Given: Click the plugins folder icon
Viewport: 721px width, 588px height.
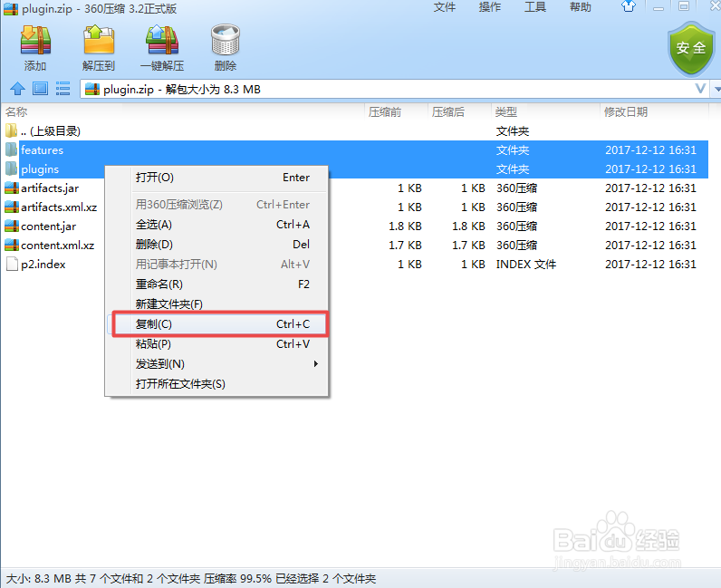Looking at the screenshot, I should pos(11,169).
